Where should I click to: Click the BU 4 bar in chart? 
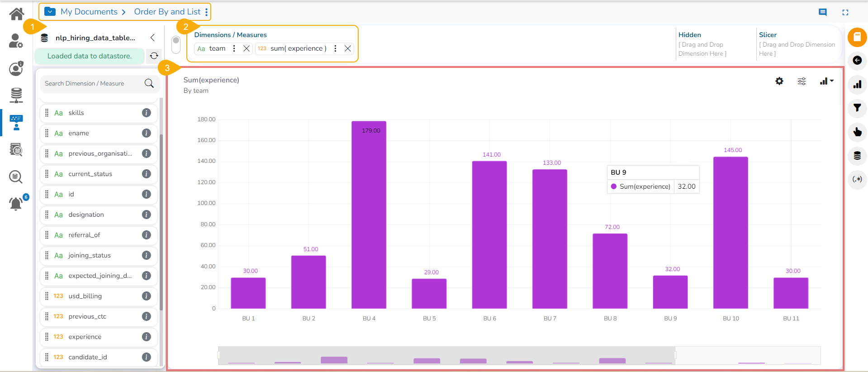click(x=369, y=215)
